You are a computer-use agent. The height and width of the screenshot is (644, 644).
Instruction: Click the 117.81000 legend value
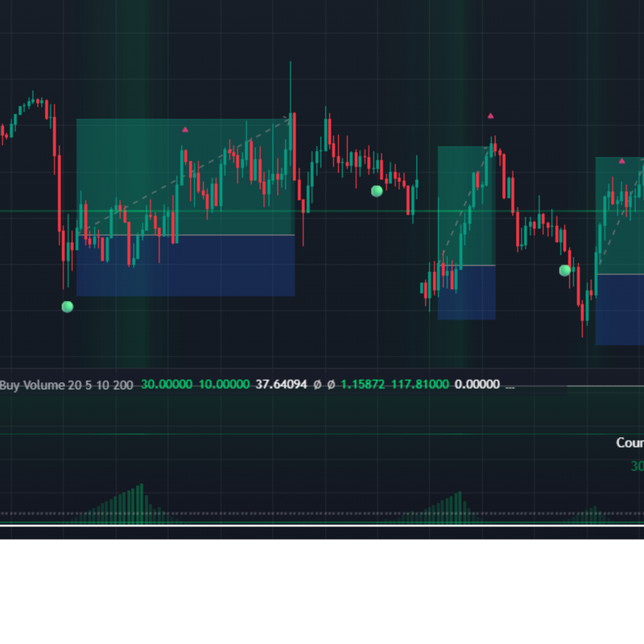tap(419, 386)
